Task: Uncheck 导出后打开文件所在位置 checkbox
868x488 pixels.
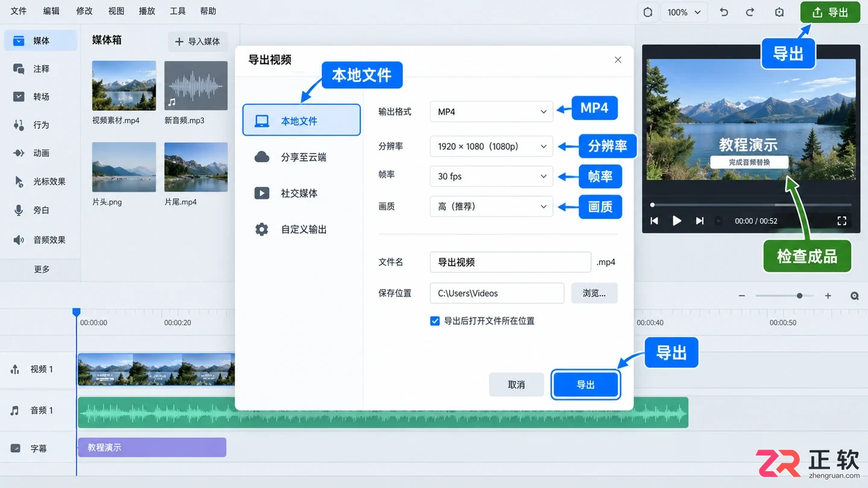Action: coord(435,321)
